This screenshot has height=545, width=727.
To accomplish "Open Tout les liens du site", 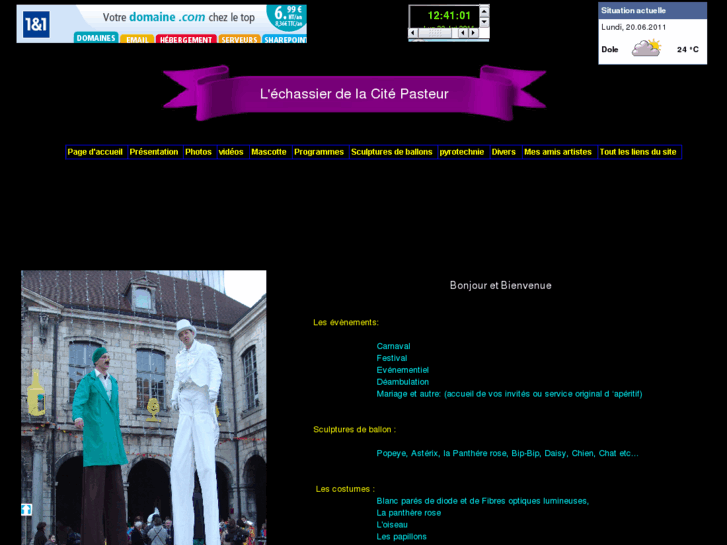I will tap(640, 152).
